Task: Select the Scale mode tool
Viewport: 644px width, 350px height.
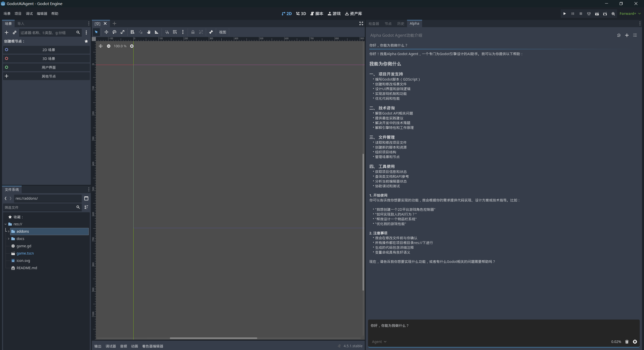Action: pyautogui.click(x=123, y=32)
